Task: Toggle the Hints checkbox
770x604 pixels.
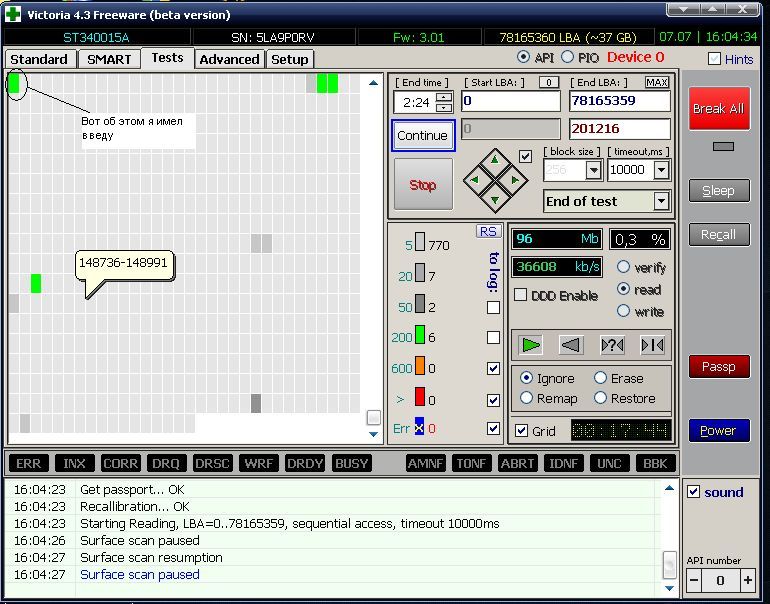Action: point(714,59)
